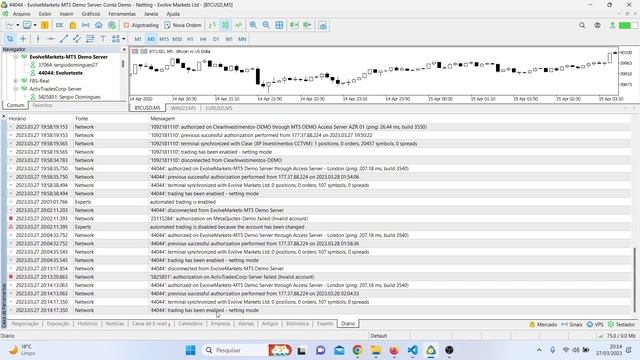
Task: Open the EURUSD,M5 chart tab
Action: [219, 108]
